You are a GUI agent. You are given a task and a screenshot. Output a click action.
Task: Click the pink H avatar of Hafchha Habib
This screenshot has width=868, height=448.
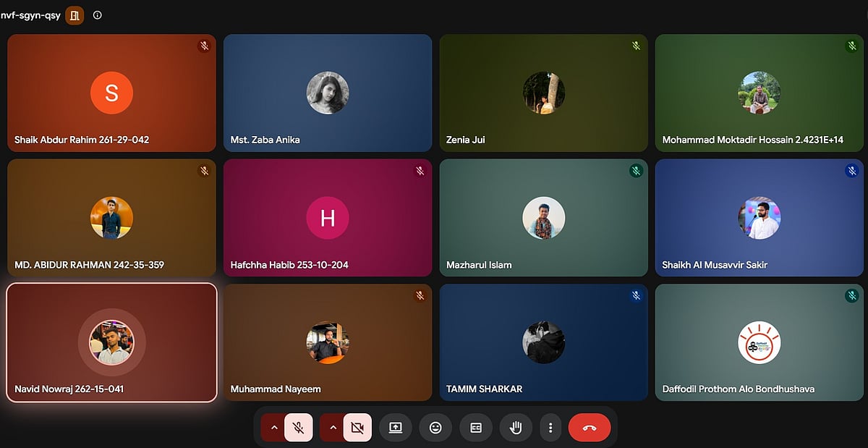pyautogui.click(x=328, y=218)
